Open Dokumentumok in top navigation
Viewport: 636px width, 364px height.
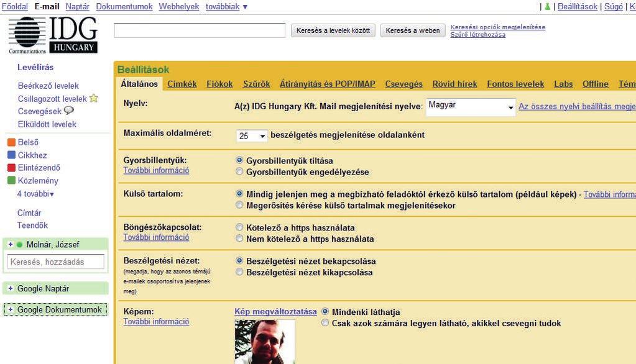pyautogui.click(x=124, y=6)
